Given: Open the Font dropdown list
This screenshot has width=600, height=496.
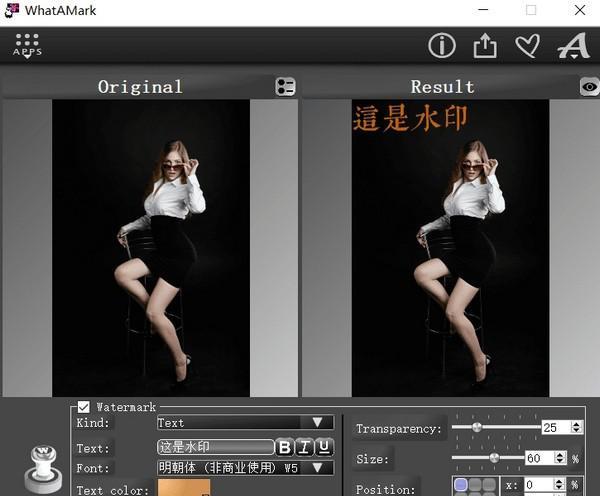Looking at the screenshot, I should pyautogui.click(x=245, y=467).
